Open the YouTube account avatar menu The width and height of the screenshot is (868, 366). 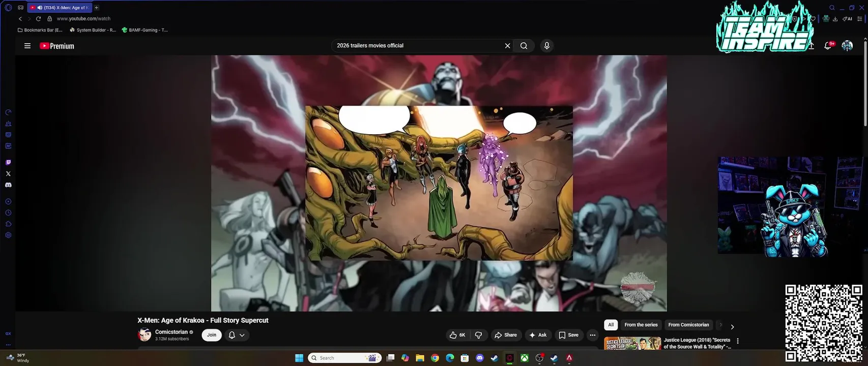(847, 46)
